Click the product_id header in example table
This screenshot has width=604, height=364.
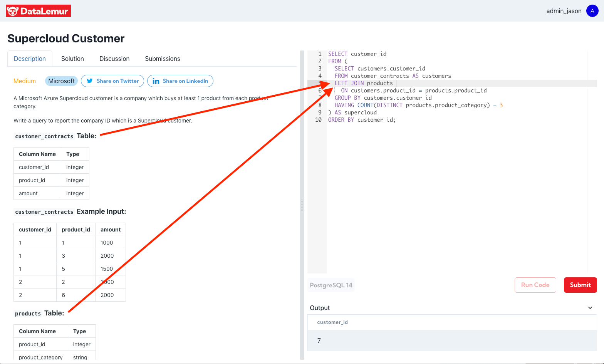tap(76, 230)
